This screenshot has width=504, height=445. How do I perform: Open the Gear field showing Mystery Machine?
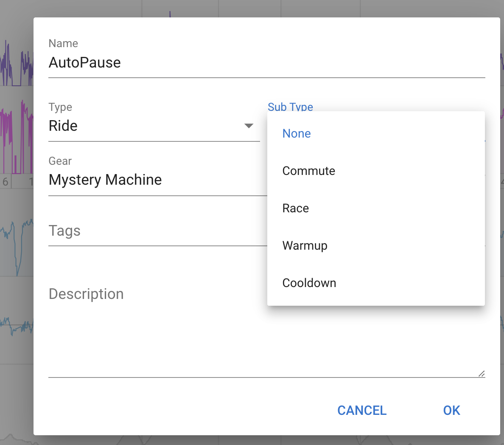(157, 180)
